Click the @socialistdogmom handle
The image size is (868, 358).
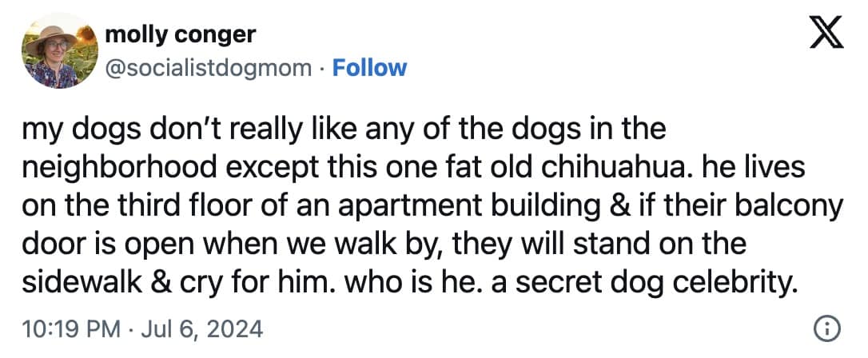pyautogui.click(x=209, y=68)
